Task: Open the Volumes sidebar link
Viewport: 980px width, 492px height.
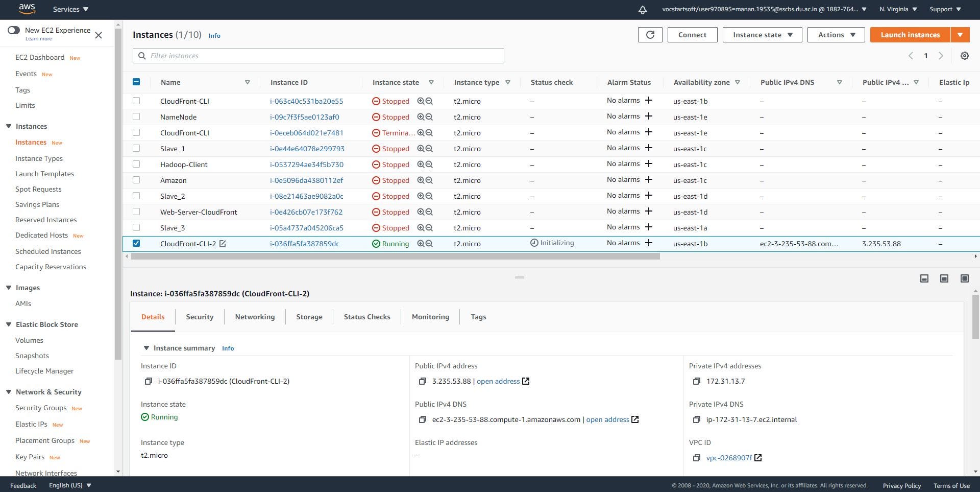Action: pos(29,340)
